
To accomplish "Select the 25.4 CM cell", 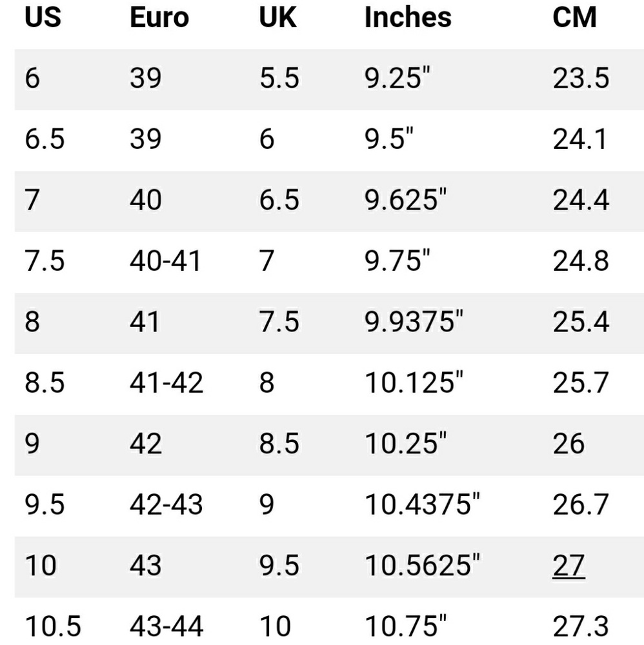I will [581, 322].
